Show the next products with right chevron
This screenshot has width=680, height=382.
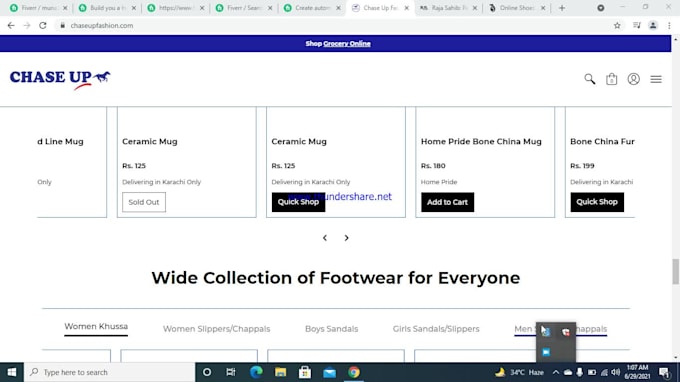346,238
